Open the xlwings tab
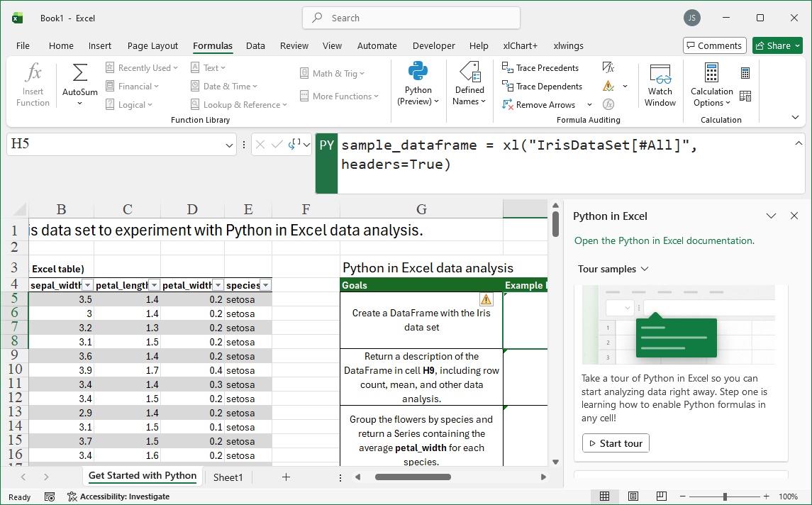812x505 pixels. (x=568, y=45)
